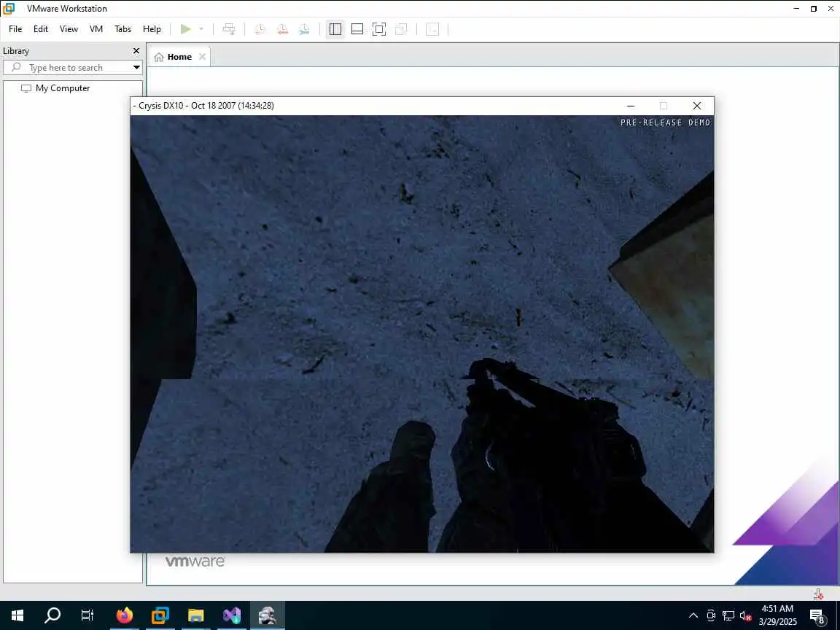This screenshot has width=840, height=630.
Task: Restore down the VMware Workstation window
Action: click(813, 9)
